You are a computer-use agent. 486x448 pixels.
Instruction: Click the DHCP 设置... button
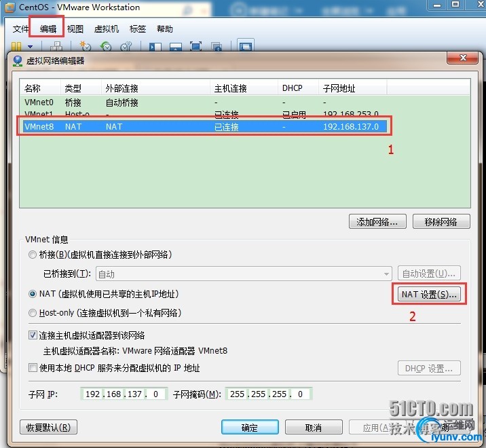(x=429, y=369)
